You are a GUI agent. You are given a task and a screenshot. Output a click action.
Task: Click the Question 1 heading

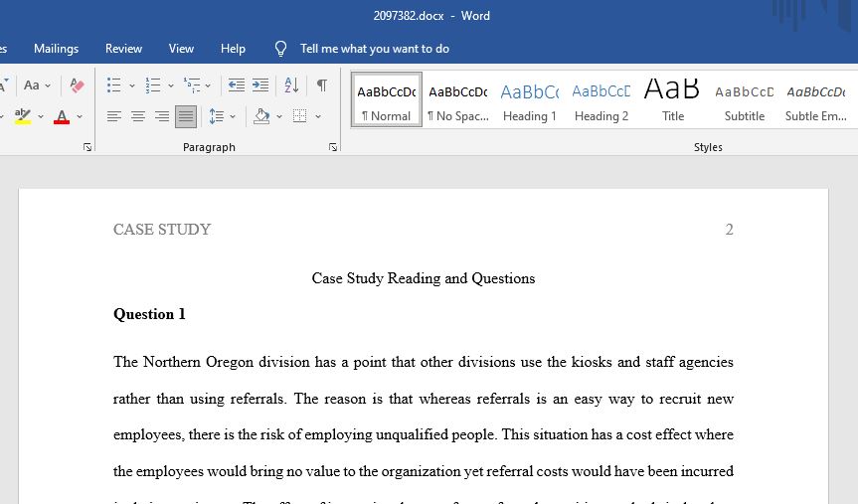click(149, 314)
